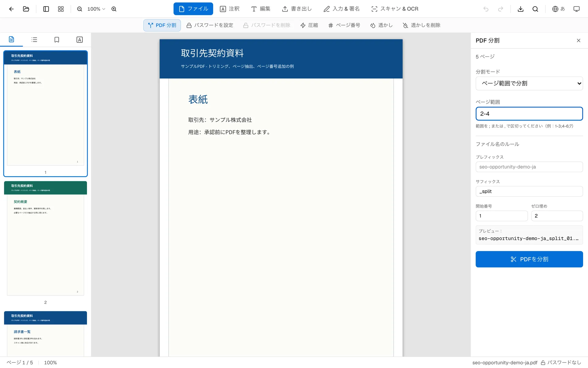Open page grid view icon
588x368 pixels.
(x=61, y=9)
